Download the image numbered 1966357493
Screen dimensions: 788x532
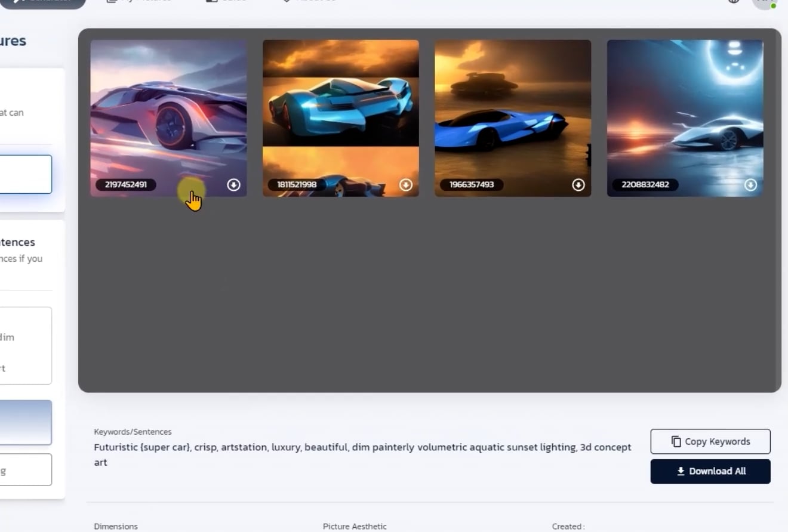578,185
